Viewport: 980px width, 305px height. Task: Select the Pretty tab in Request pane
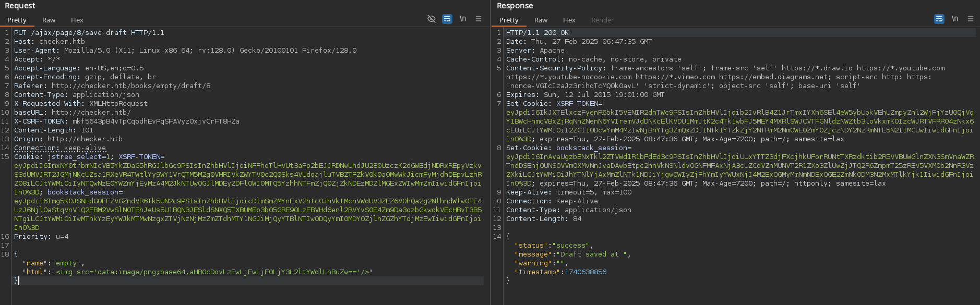17,20
